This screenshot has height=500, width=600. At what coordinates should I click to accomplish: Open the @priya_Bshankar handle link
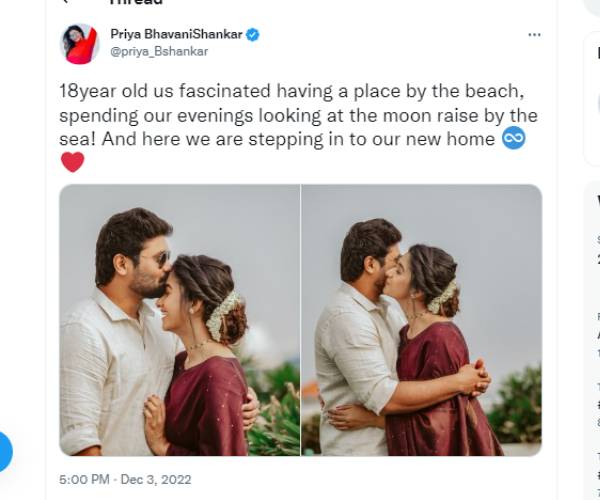(x=159, y=52)
